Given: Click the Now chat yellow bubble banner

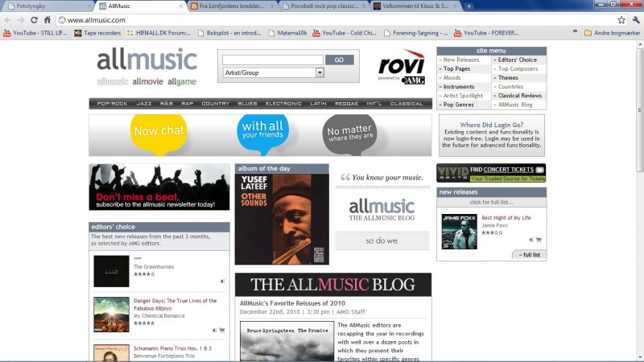Looking at the screenshot, I should [x=159, y=134].
